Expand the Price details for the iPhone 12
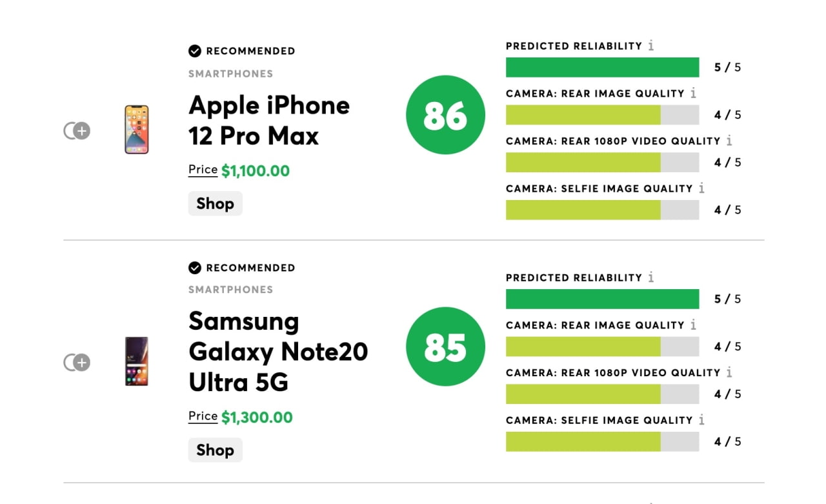The height and width of the screenshot is (504, 826). click(202, 169)
